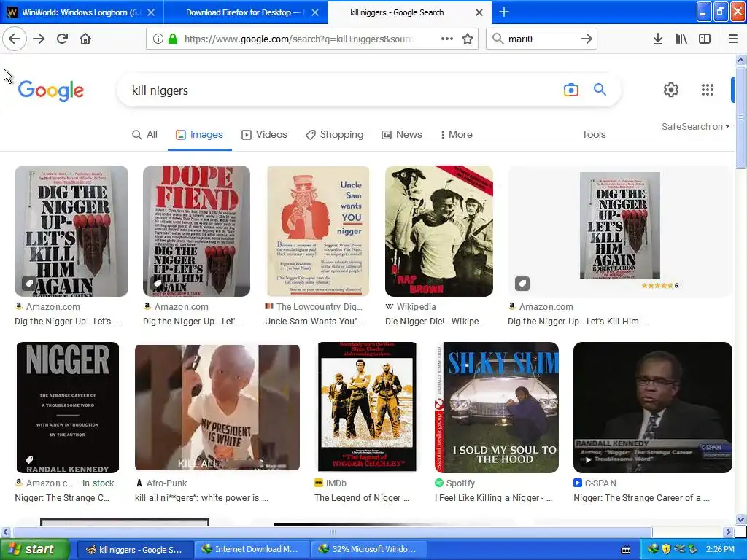
Task: Expand the More search categories menu
Action: coord(457,134)
